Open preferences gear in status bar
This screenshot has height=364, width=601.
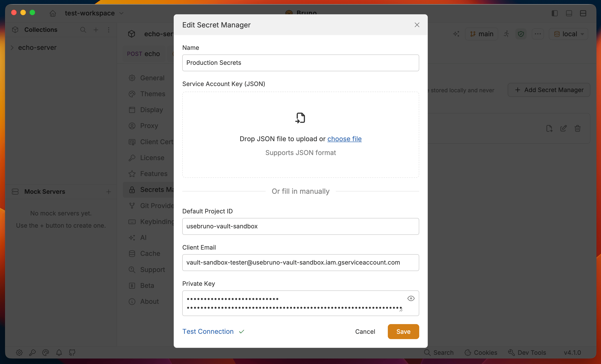(x=19, y=352)
